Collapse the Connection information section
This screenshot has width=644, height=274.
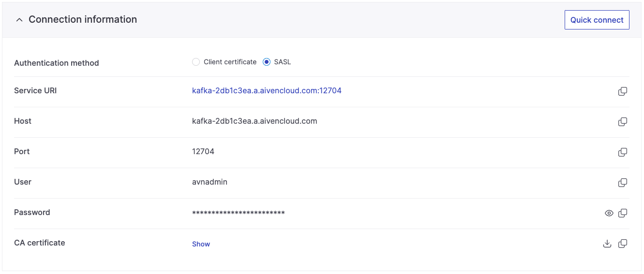coord(19,20)
